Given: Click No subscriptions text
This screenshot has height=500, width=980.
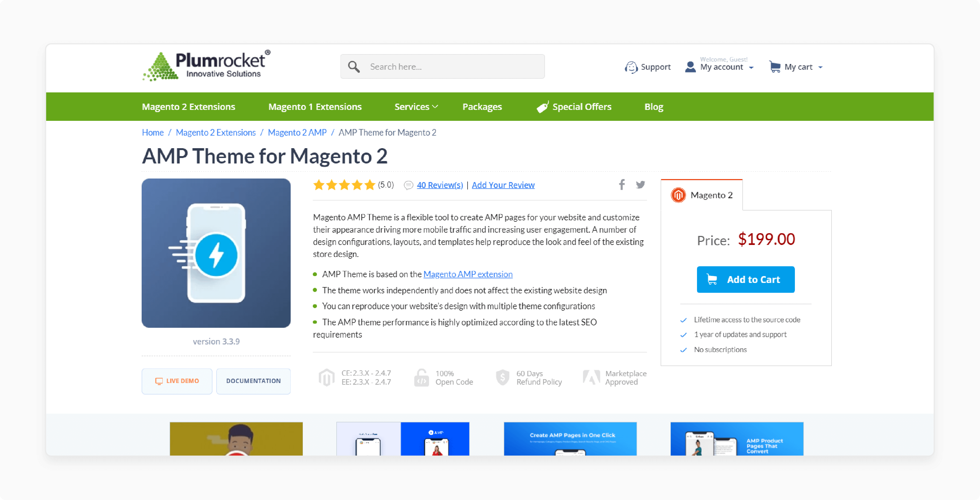Looking at the screenshot, I should pos(720,349).
